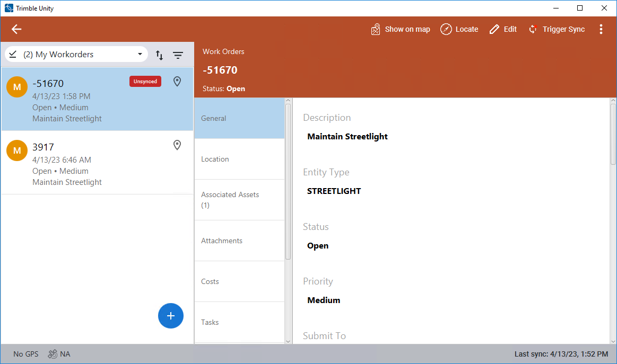
Task: Expand the My Workorders dropdown
Action: point(140,54)
